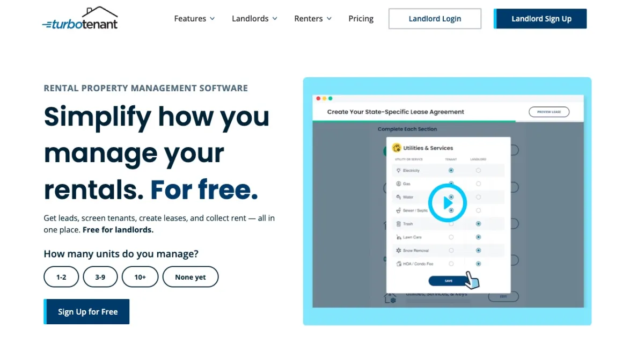Click Sign Up for Free

86,311
